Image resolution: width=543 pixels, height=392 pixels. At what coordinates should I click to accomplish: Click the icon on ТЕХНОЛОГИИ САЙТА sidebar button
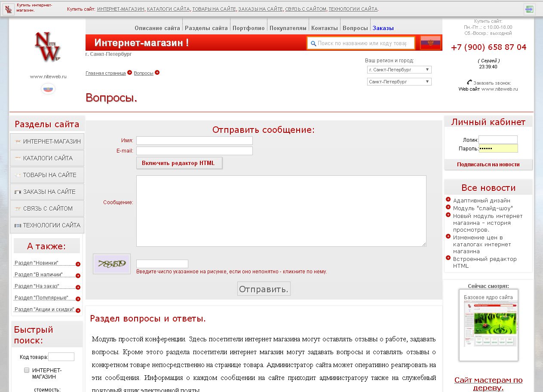pyautogui.click(x=18, y=225)
